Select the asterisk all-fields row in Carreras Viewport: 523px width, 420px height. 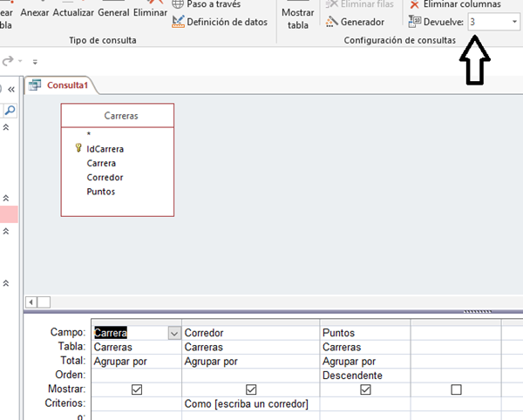click(89, 134)
